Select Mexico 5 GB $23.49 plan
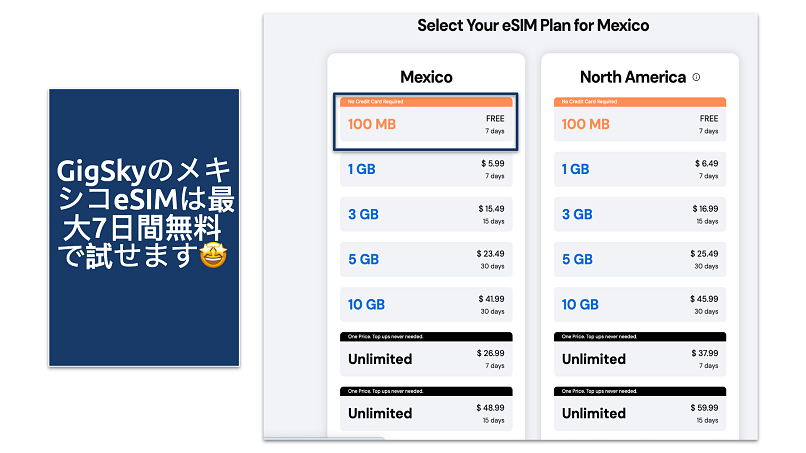806x453 pixels. click(426, 259)
